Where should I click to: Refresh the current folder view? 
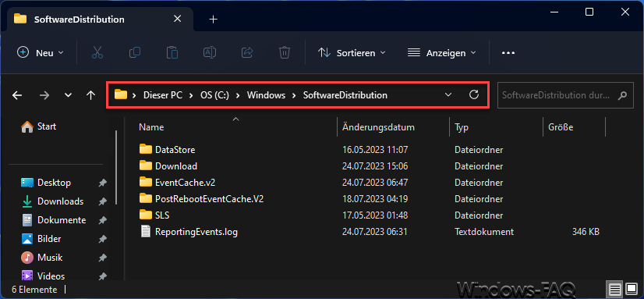coord(474,95)
